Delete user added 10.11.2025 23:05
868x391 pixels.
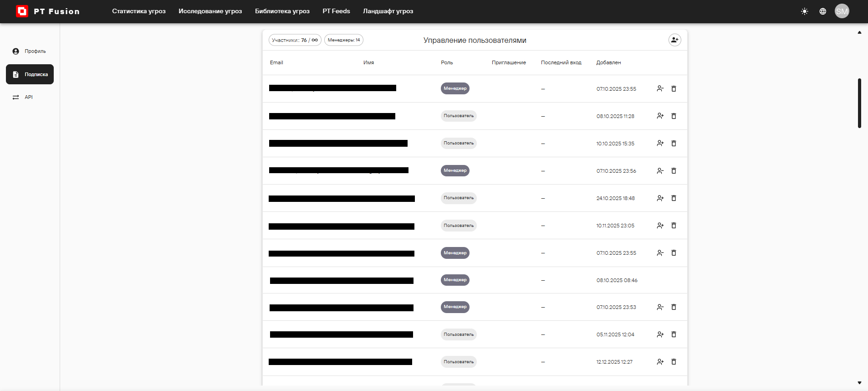tap(674, 226)
